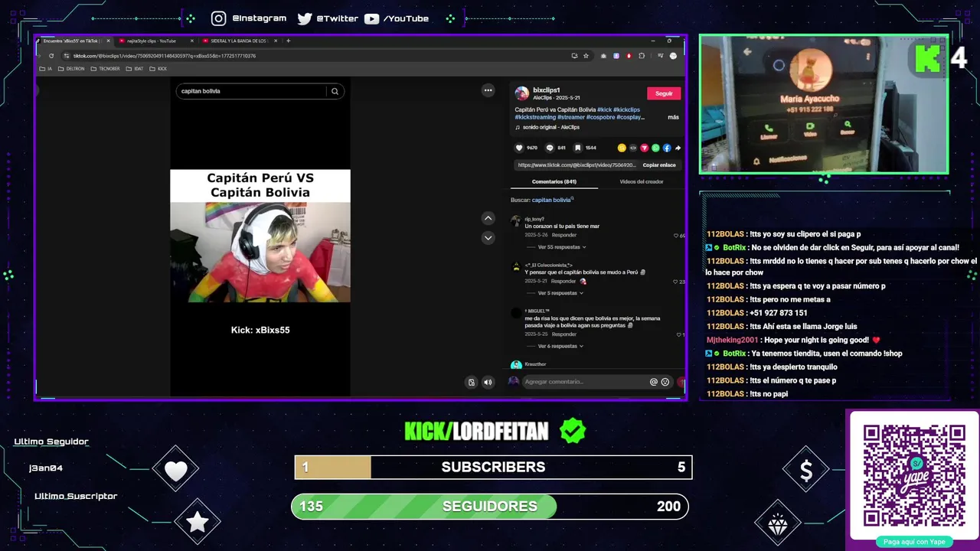Screen dimensions: 980x551
Task: Click the #kickstreaming hashtag link
Action: pyautogui.click(x=535, y=117)
